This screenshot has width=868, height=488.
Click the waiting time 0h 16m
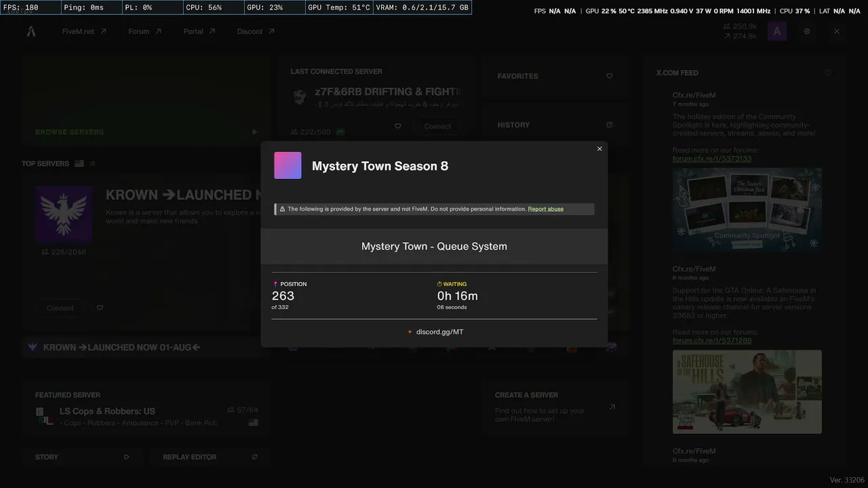[458, 296]
